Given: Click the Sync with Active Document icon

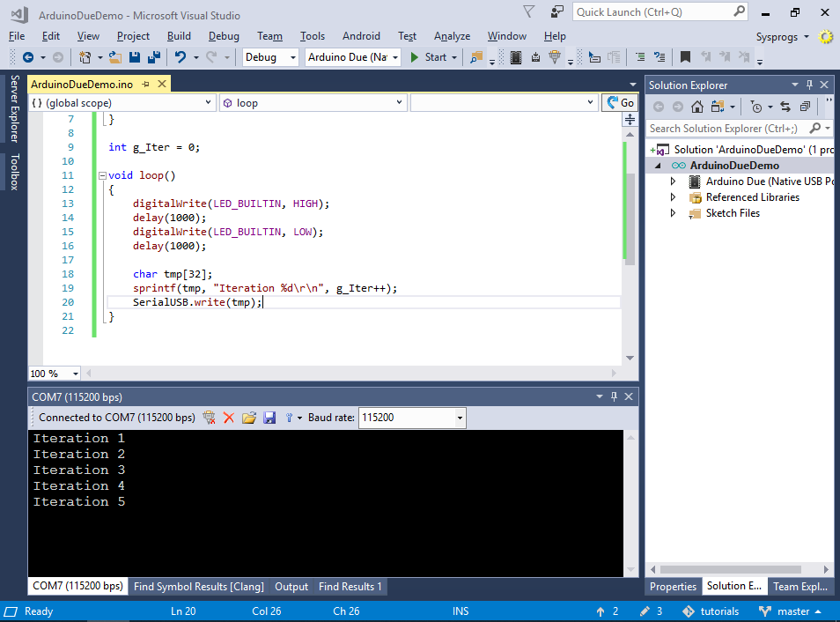Looking at the screenshot, I should pos(785,107).
